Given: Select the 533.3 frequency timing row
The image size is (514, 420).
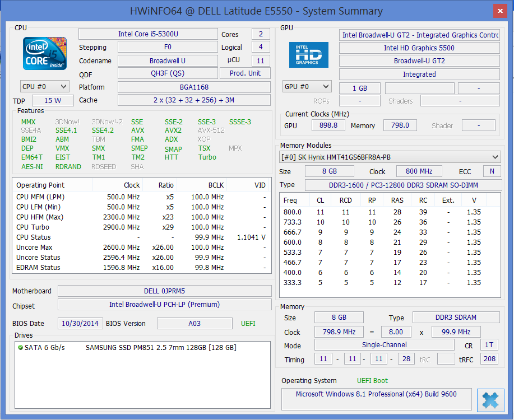Looking at the screenshot, I should (390, 253).
